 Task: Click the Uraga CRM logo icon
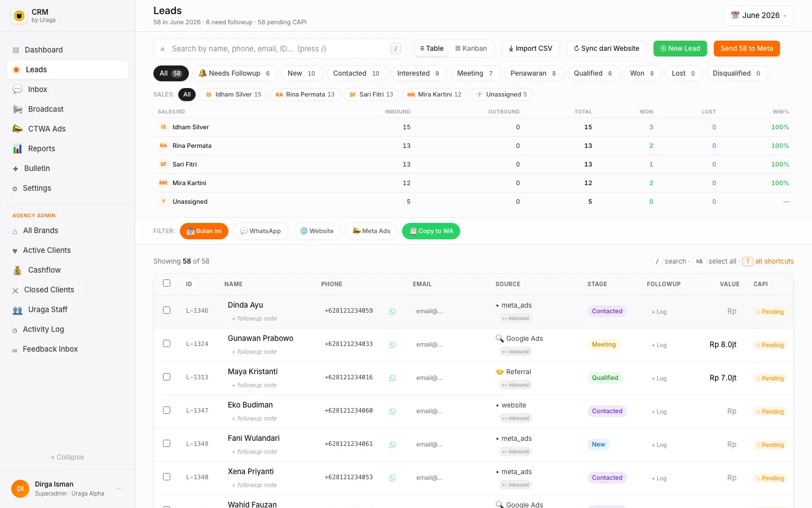[19, 16]
